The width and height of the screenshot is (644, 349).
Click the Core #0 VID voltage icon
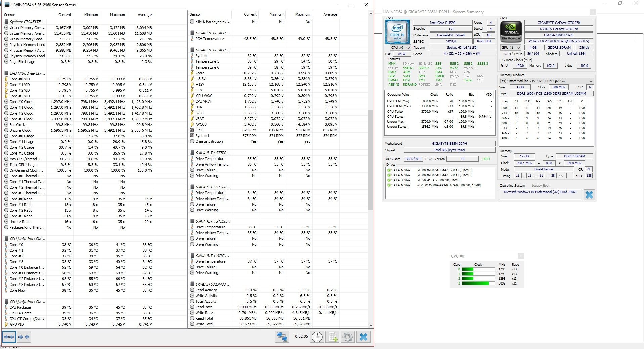click(x=6, y=79)
